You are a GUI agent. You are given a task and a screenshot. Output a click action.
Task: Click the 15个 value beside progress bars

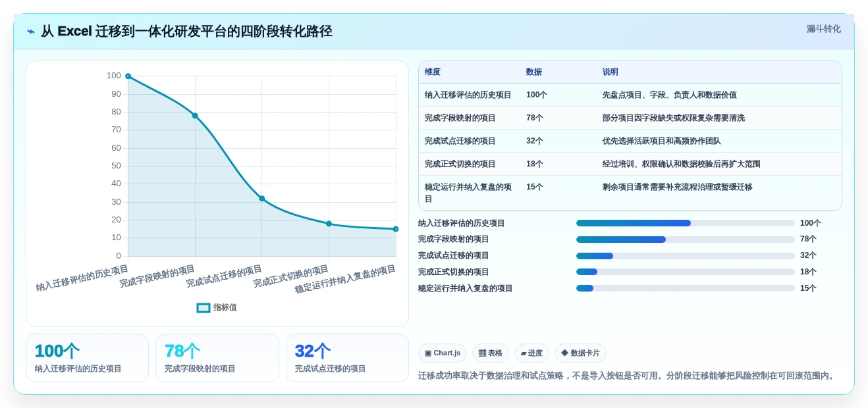(808, 288)
